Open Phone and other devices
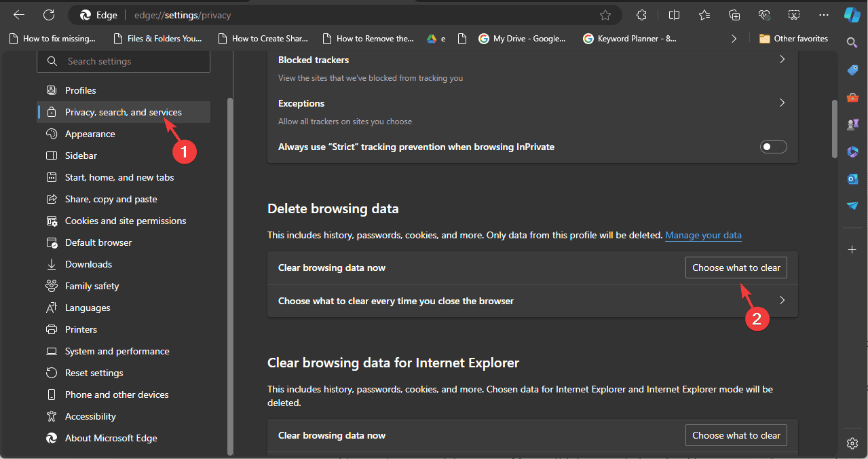This screenshot has height=459, width=868. click(124, 394)
